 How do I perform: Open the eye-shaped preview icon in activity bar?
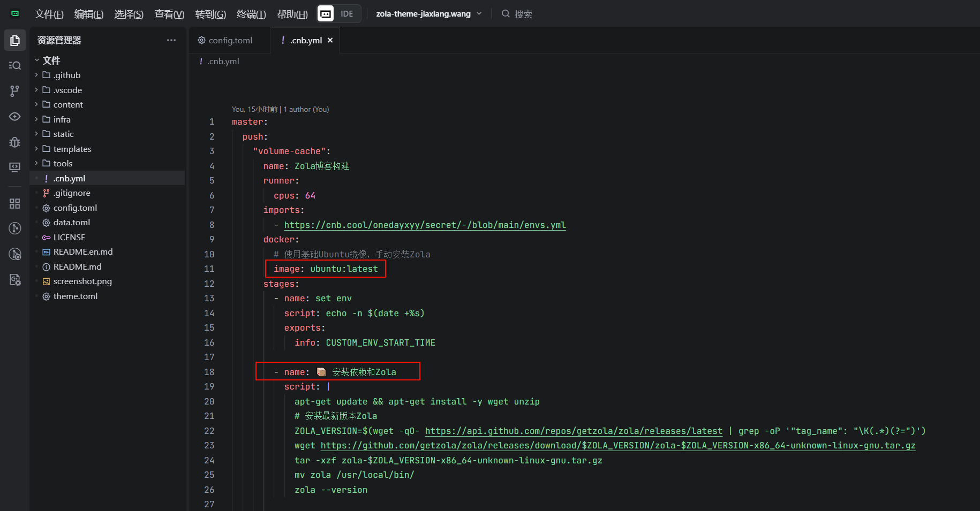(x=15, y=117)
